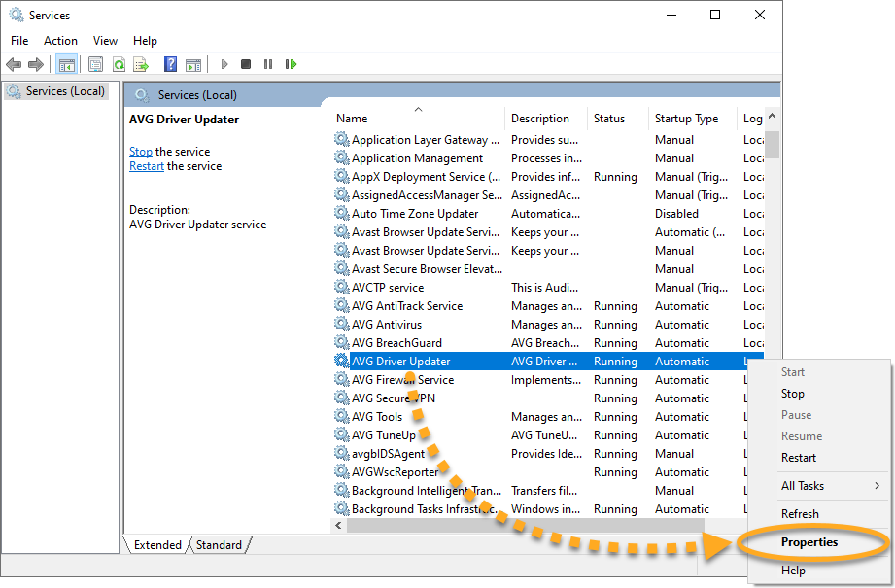Image resolution: width=895 pixels, height=588 pixels.
Task: Click the Back arrow in the toolbar
Action: (14, 64)
